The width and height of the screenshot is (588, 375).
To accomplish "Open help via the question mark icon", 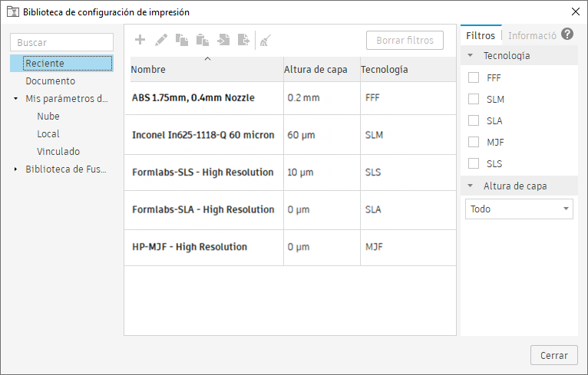I will (567, 35).
